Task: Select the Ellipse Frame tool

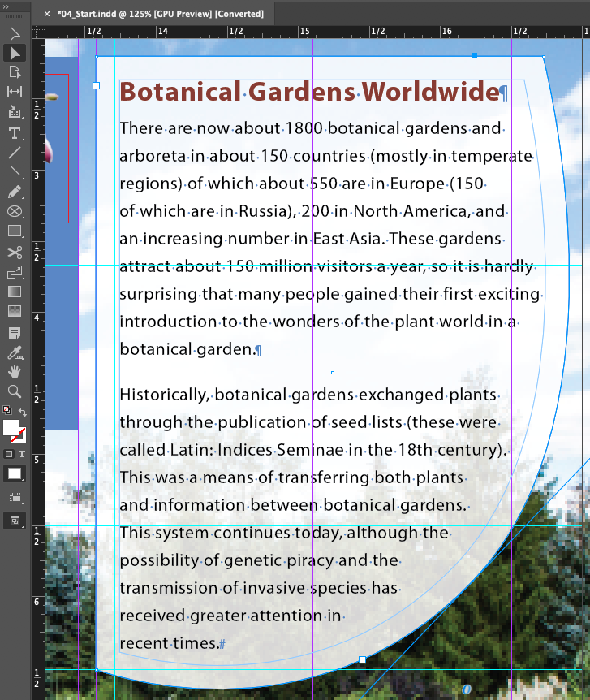Action: (x=15, y=212)
